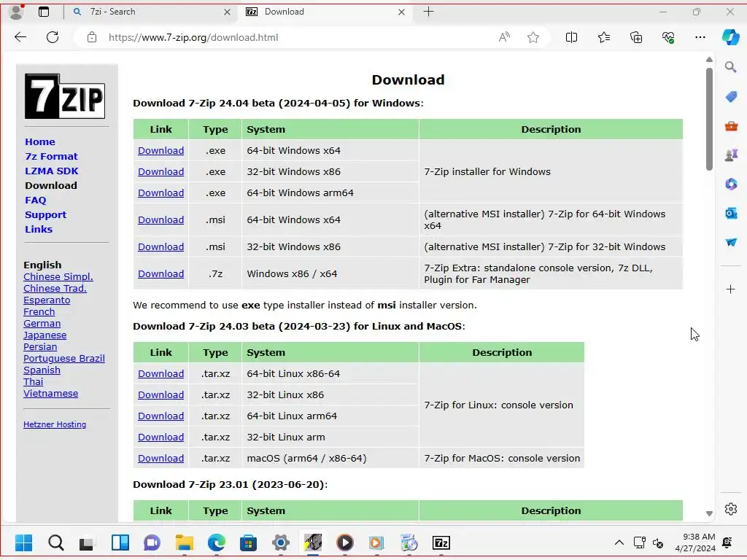Click the scrollbar down arrow
Viewport: 747px width, 560px height.
pos(709,513)
